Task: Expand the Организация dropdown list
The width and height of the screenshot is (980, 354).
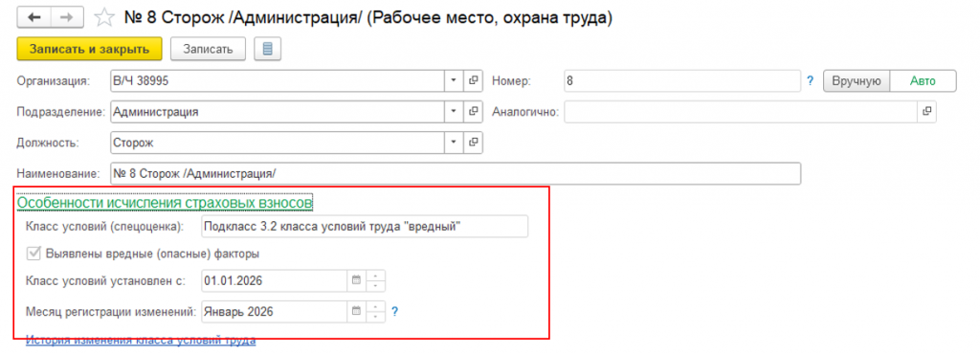Action: tap(454, 80)
